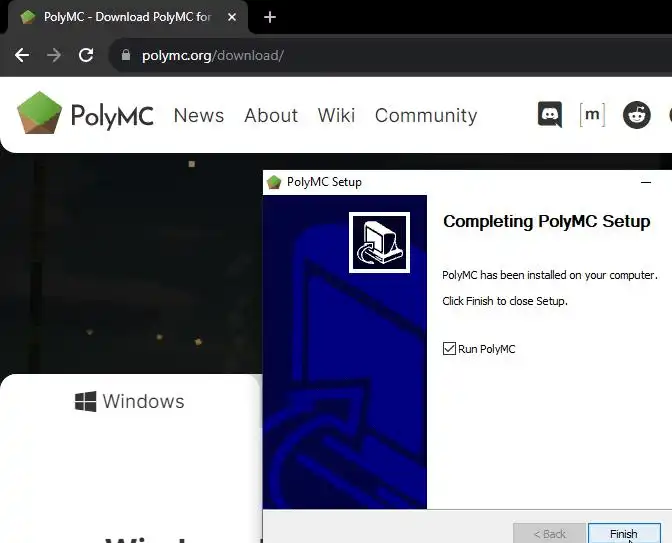This screenshot has height=543, width=672.
Task: Open the News page on PolyMC site
Action: point(199,115)
